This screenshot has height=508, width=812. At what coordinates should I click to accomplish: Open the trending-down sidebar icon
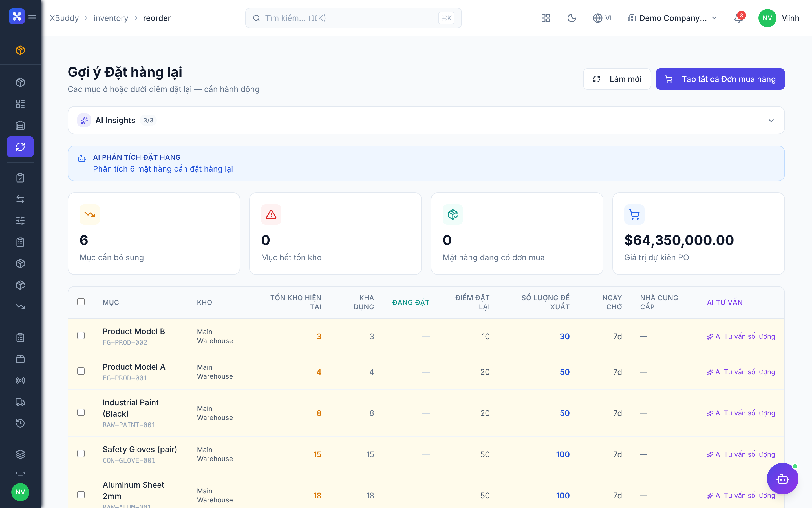tap(21, 306)
